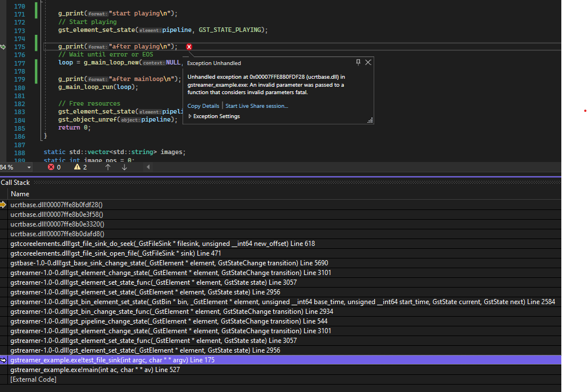Click the "start playing\n" g_print line 171
This screenshot has width=587, height=392.
click(x=118, y=14)
